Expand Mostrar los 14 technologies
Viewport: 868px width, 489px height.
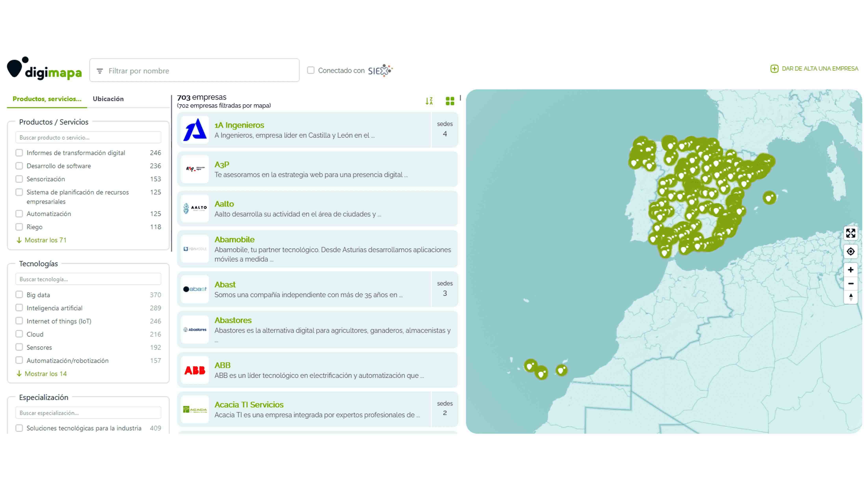(x=41, y=374)
